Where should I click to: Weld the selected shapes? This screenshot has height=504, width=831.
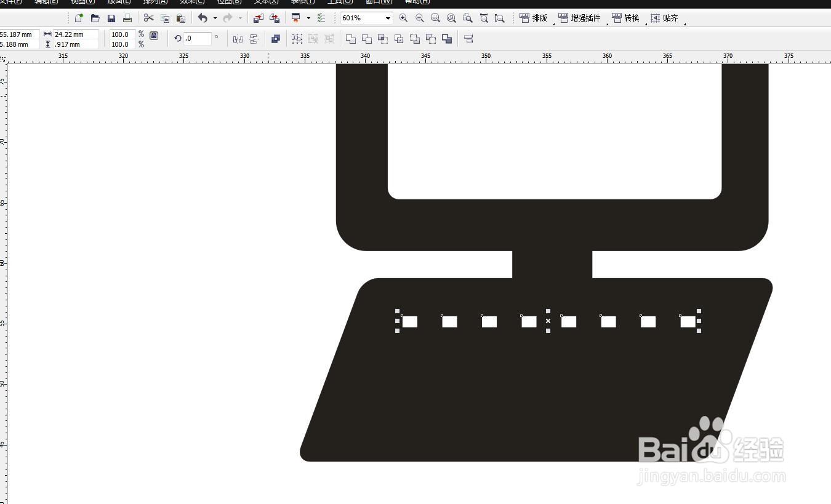pyautogui.click(x=351, y=39)
